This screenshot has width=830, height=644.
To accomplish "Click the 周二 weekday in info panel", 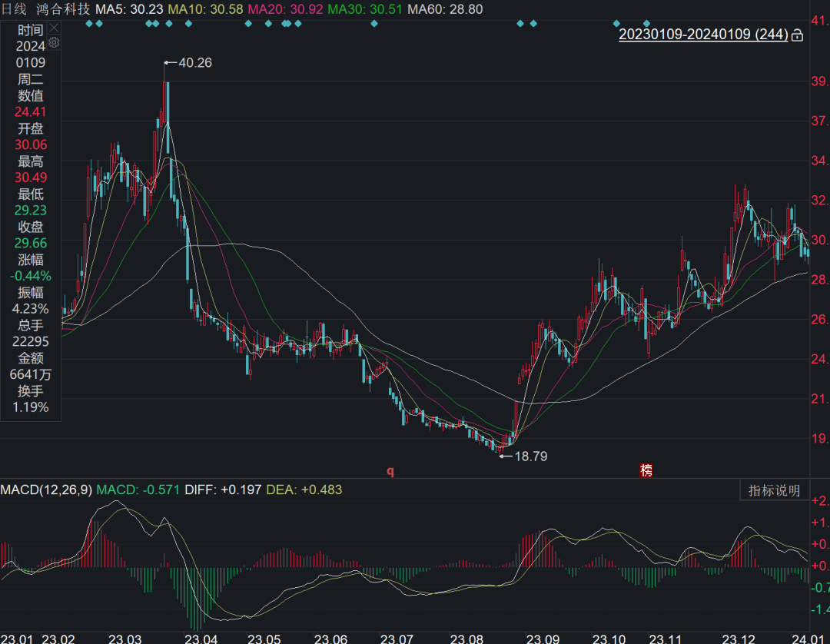I will (30, 79).
